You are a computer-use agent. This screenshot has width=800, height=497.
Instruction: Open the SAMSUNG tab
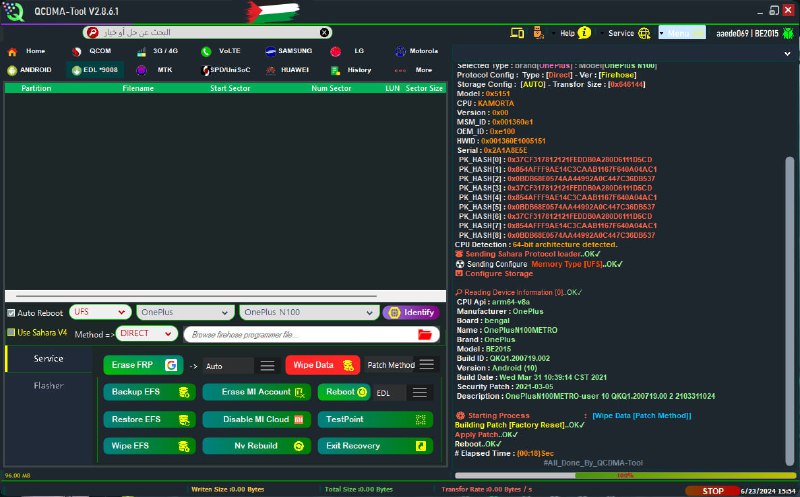(x=289, y=51)
